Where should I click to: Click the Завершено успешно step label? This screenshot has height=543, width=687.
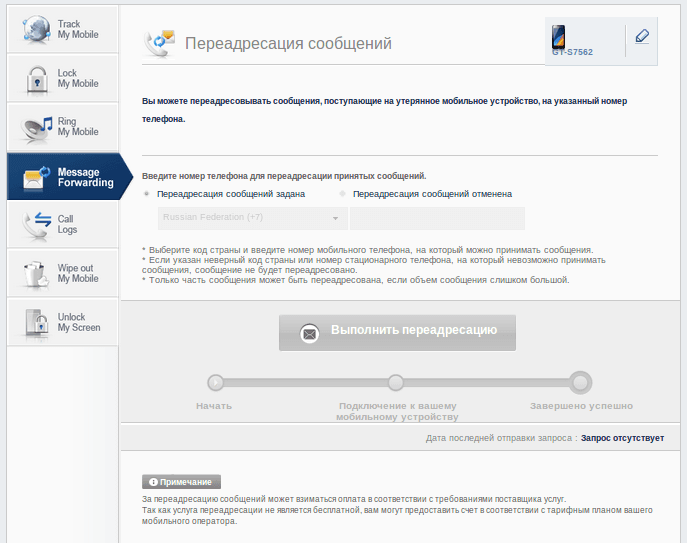pos(581,406)
